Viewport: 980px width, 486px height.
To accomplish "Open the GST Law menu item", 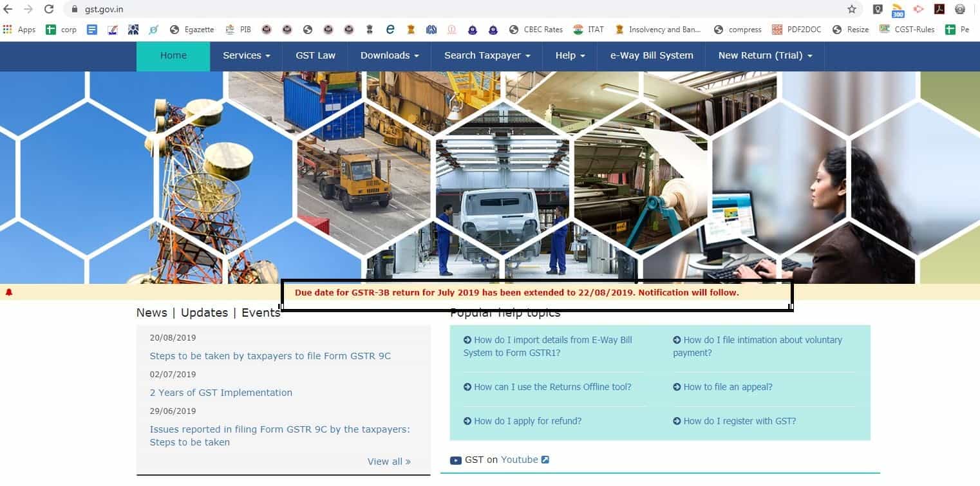I will tap(316, 55).
